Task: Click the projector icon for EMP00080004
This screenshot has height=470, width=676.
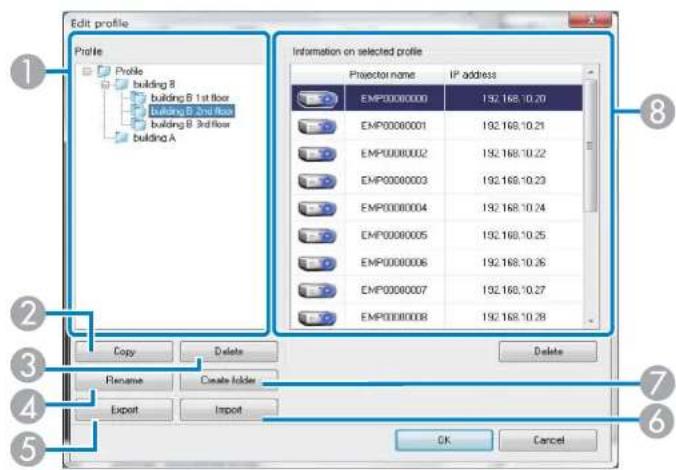Action: tap(317, 208)
